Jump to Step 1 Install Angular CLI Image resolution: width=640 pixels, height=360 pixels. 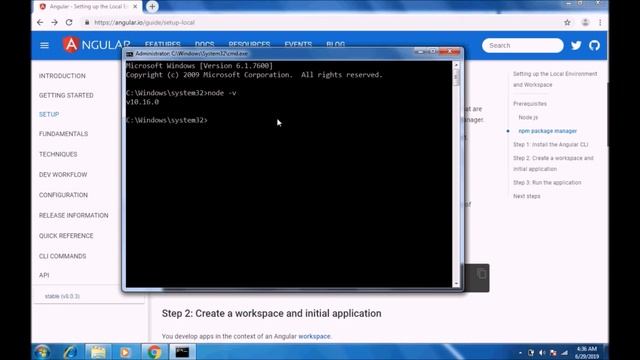tap(551, 144)
